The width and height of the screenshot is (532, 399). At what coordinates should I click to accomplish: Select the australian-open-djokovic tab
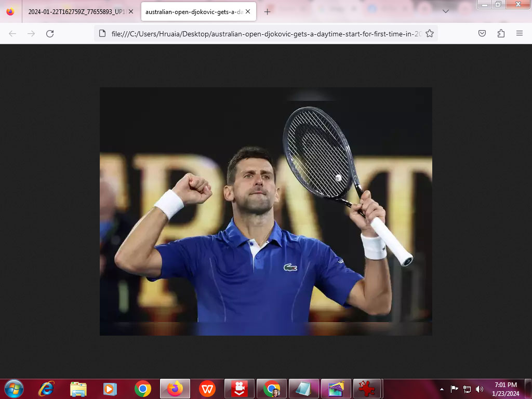(x=193, y=11)
